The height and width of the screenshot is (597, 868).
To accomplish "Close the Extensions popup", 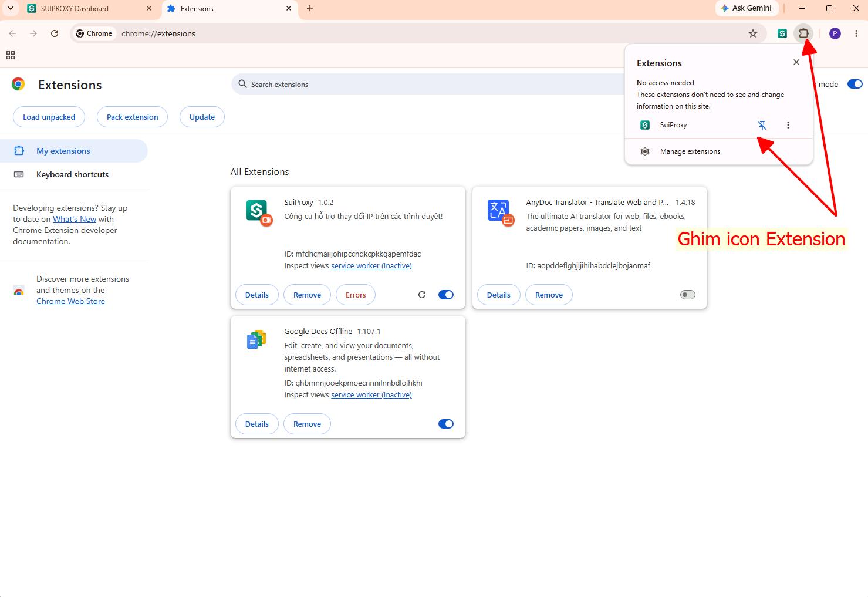I will point(796,62).
